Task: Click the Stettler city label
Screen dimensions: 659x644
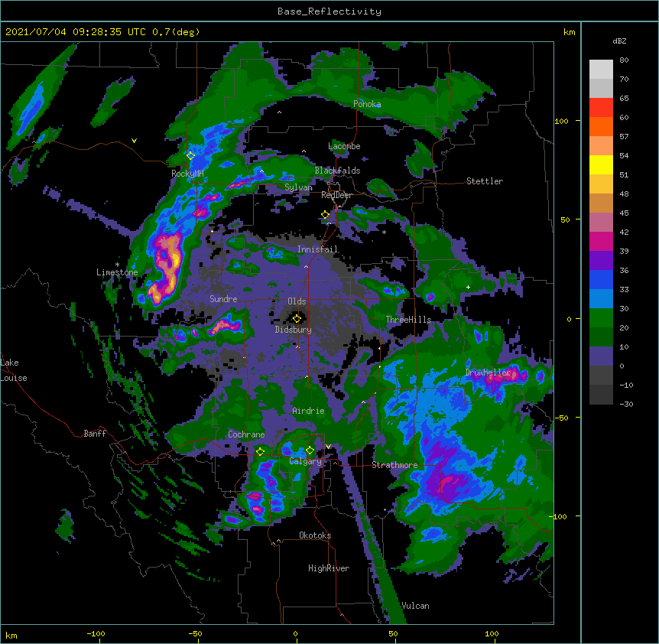Action: [485, 181]
